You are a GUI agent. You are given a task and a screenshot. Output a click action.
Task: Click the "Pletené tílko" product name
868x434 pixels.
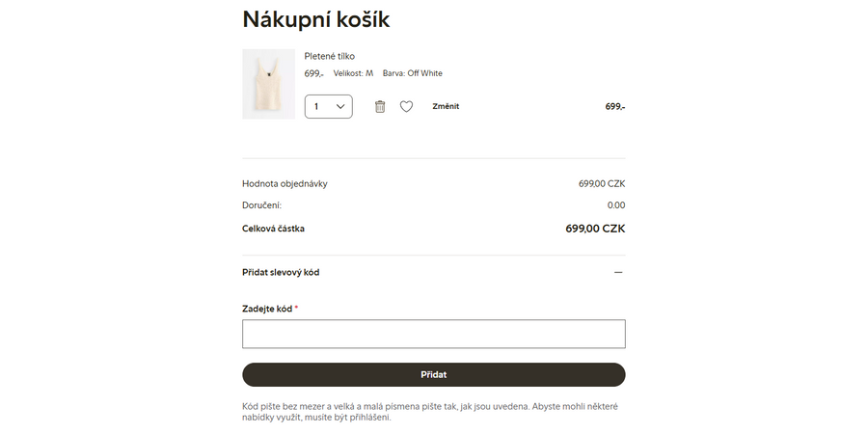330,56
